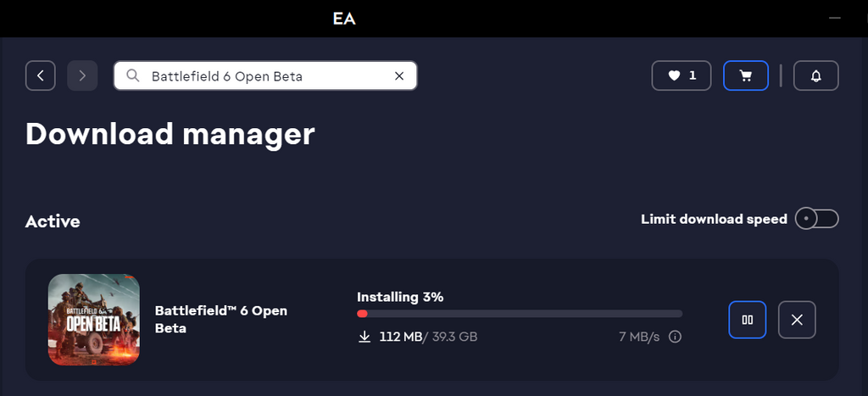This screenshot has width=868, height=396.
Task: Click the 112 MB downloaded amount
Action: [x=401, y=336]
